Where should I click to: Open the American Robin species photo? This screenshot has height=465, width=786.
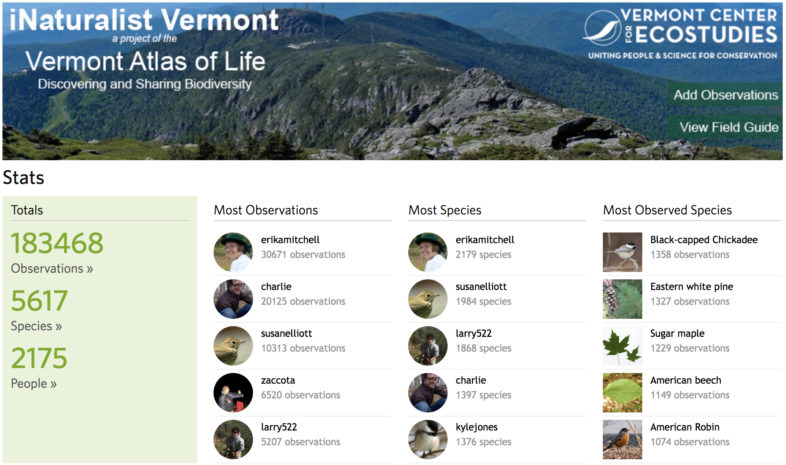pos(622,440)
